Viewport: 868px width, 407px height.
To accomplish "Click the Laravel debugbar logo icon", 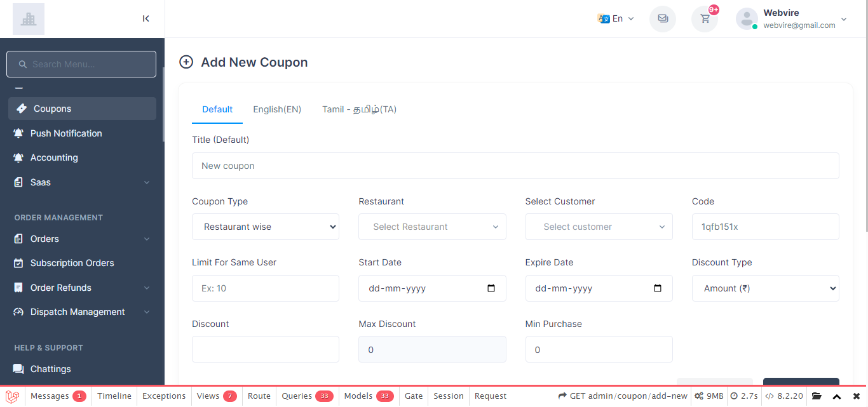I will tap(13, 396).
